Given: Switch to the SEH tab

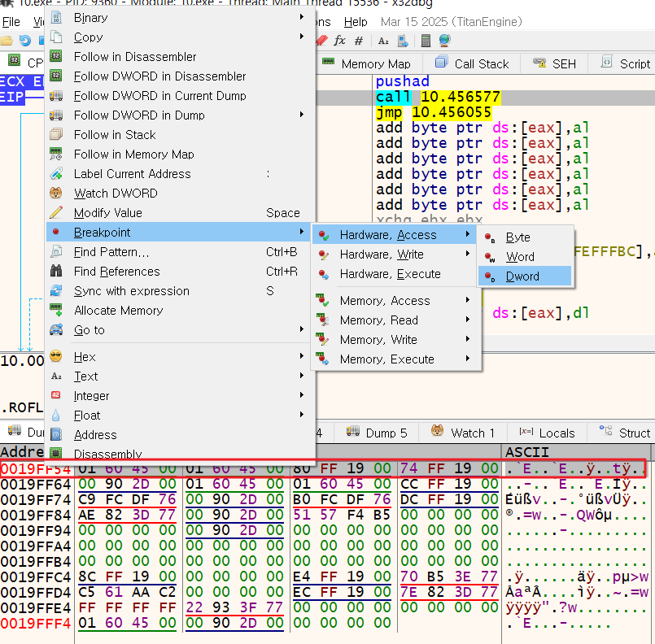Looking at the screenshot, I should (x=554, y=63).
